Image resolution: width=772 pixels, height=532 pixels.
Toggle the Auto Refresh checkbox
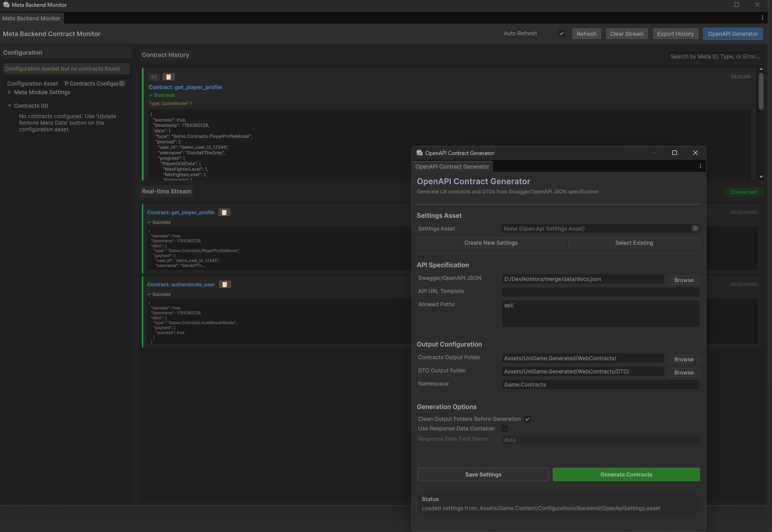[x=562, y=34]
